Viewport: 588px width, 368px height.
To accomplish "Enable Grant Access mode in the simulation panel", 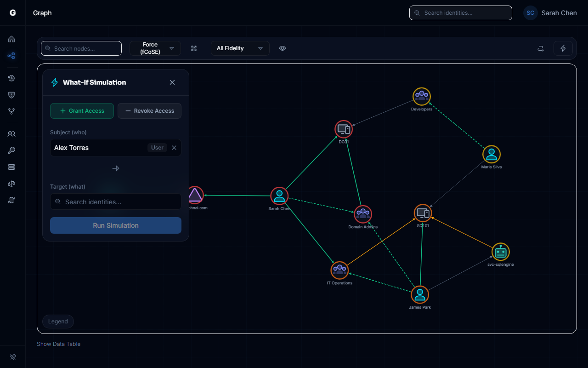I will click(82, 111).
